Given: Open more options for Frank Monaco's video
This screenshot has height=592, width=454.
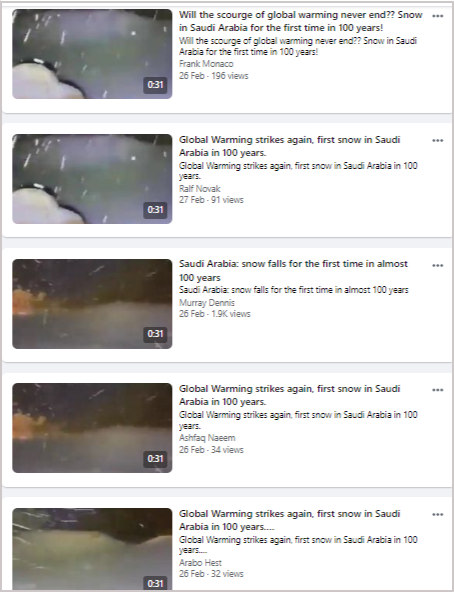Looking at the screenshot, I should click(x=437, y=16).
